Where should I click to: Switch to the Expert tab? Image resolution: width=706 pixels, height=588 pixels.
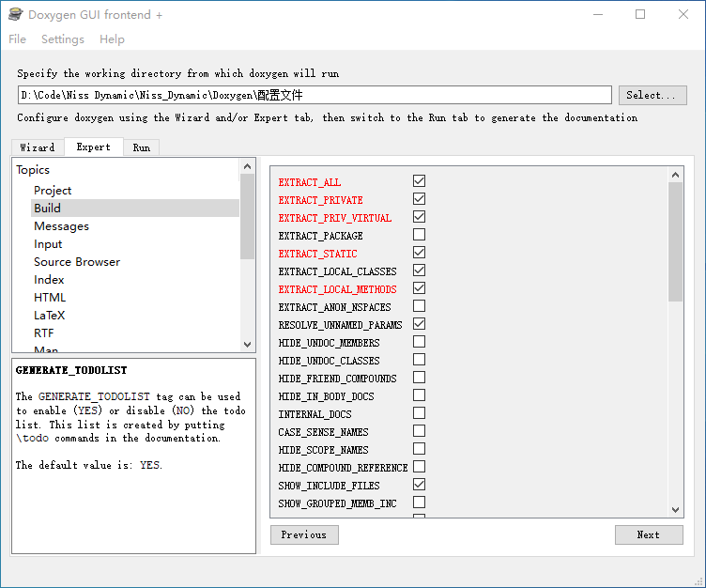pos(93,147)
